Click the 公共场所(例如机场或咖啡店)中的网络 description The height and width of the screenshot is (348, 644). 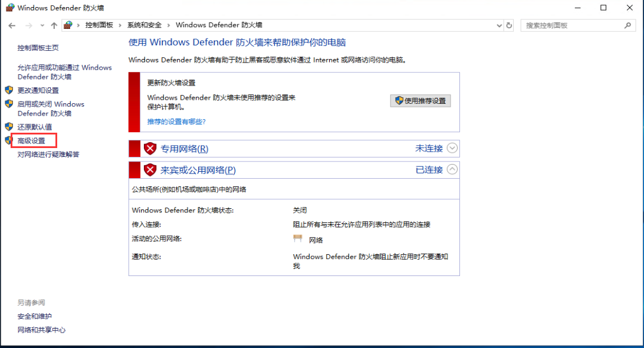click(189, 189)
